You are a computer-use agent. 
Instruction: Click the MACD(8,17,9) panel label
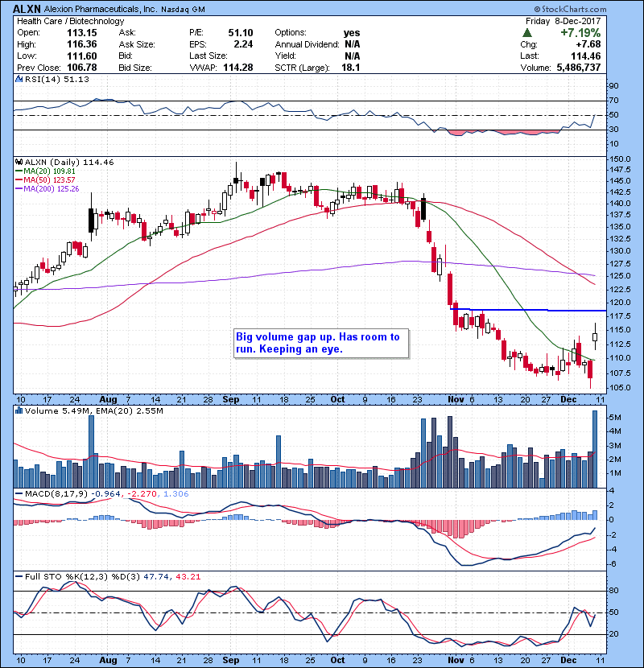(56, 494)
